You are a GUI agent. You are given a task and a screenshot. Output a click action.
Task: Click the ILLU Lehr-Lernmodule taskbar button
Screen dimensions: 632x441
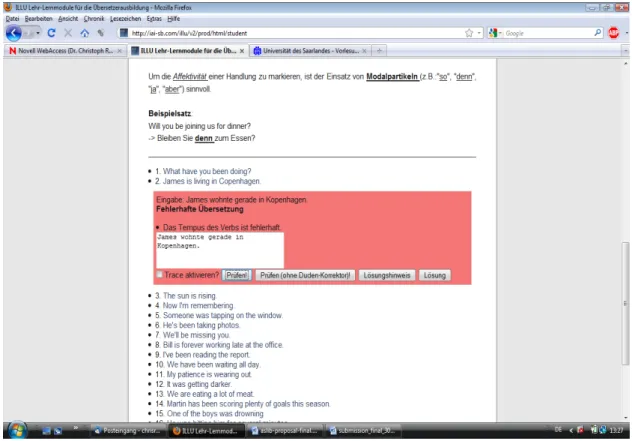pyautogui.click(x=206, y=431)
